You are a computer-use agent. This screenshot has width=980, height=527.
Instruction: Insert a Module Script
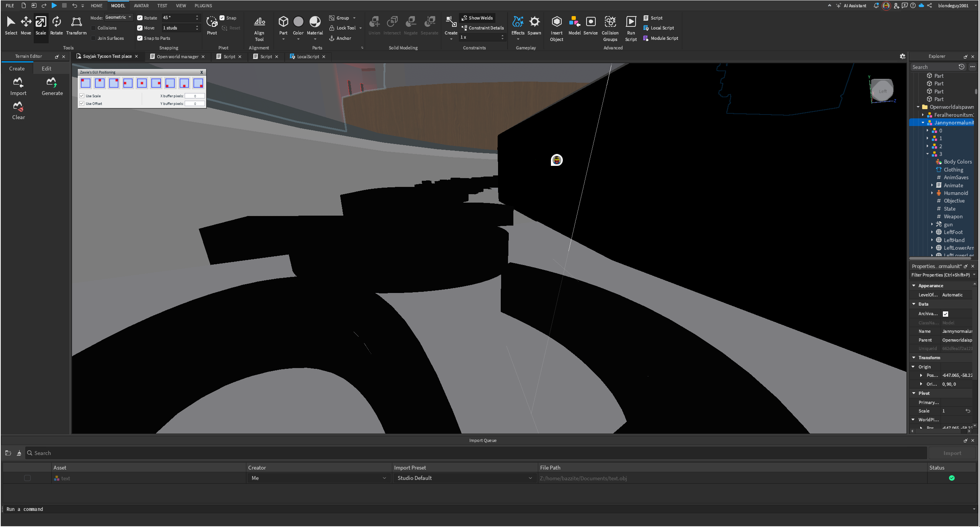tap(660, 38)
